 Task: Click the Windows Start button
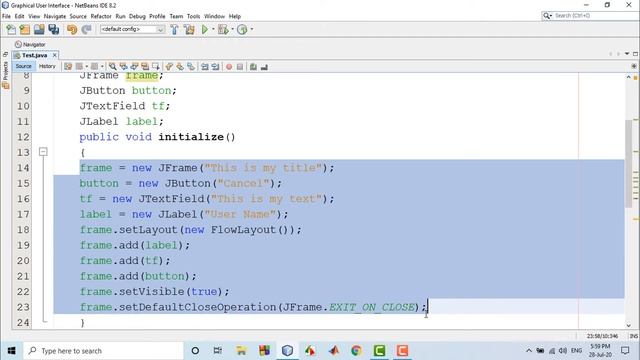(x=11, y=351)
